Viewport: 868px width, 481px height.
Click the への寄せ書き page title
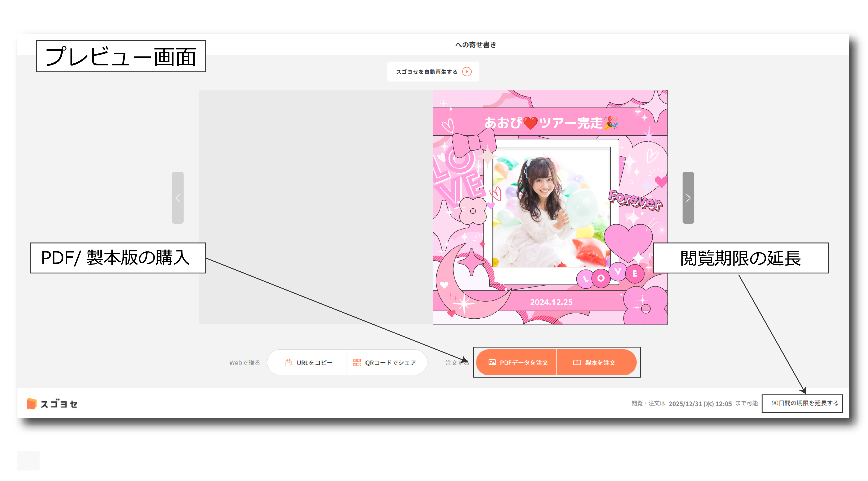[x=475, y=45]
